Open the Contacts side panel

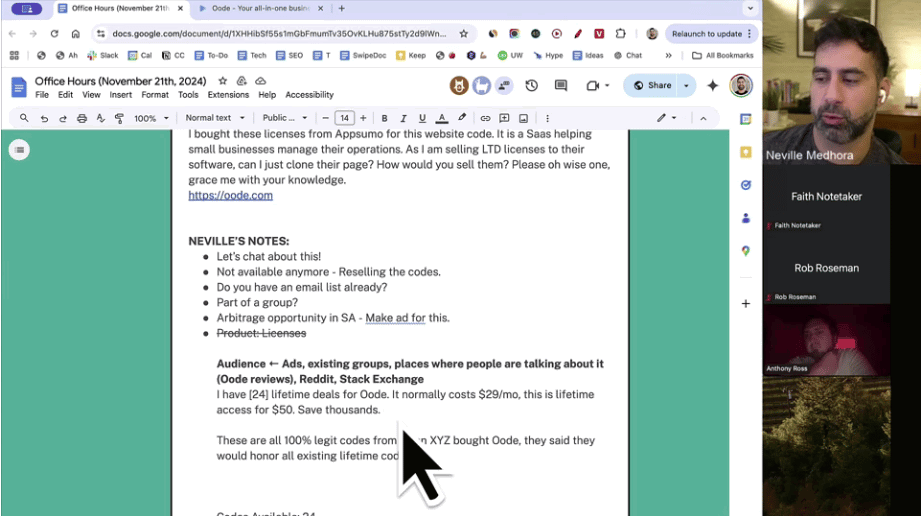(x=746, y=218)
